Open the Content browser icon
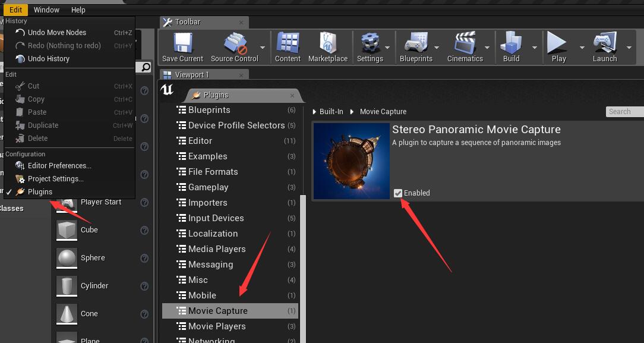644x343 pixels. click(288, 43)
